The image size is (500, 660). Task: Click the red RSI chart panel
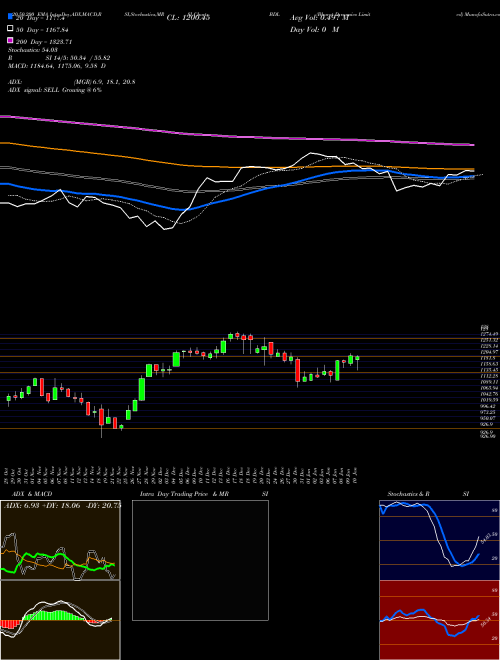(439, 620)
